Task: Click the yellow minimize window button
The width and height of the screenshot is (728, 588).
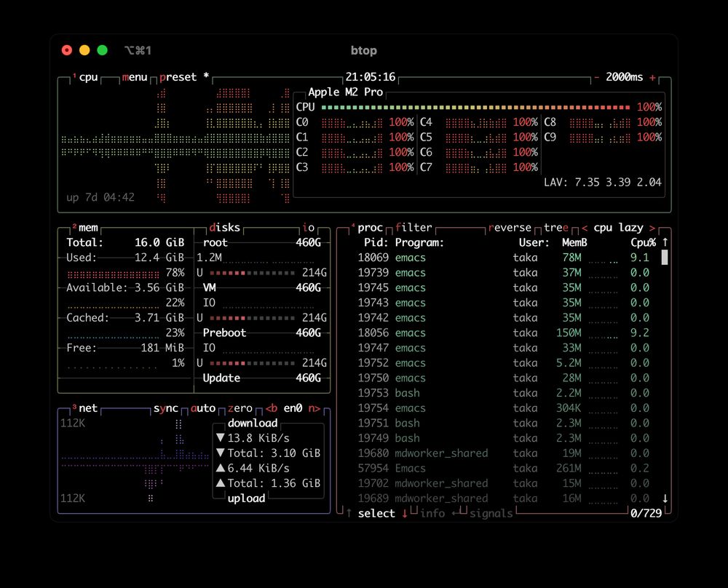Action: (x=84, y=50)
